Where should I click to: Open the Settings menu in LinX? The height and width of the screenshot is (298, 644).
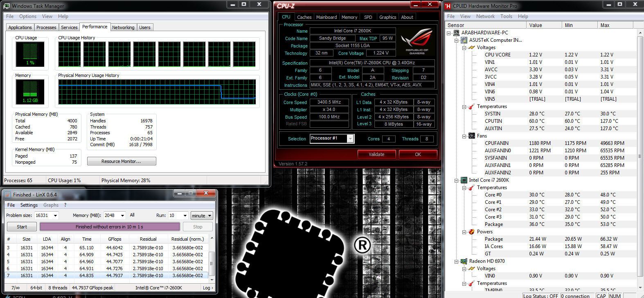pos(29,205)
